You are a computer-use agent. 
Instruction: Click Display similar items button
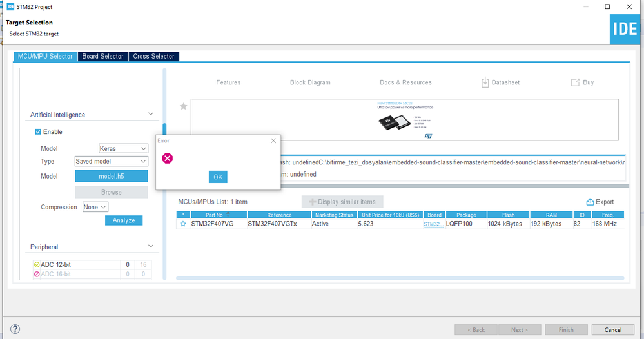tap(342, 202)
